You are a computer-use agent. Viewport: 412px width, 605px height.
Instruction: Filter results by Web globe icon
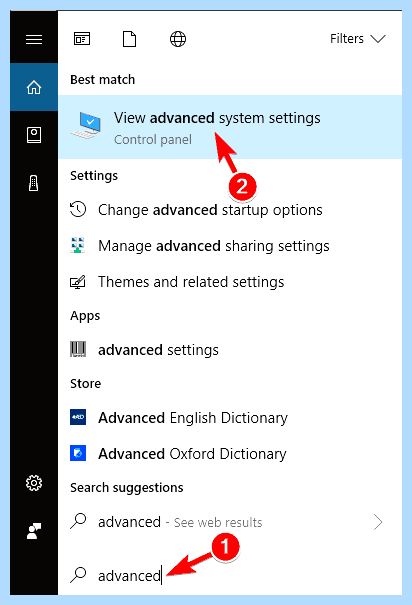[x=178, y=39]
